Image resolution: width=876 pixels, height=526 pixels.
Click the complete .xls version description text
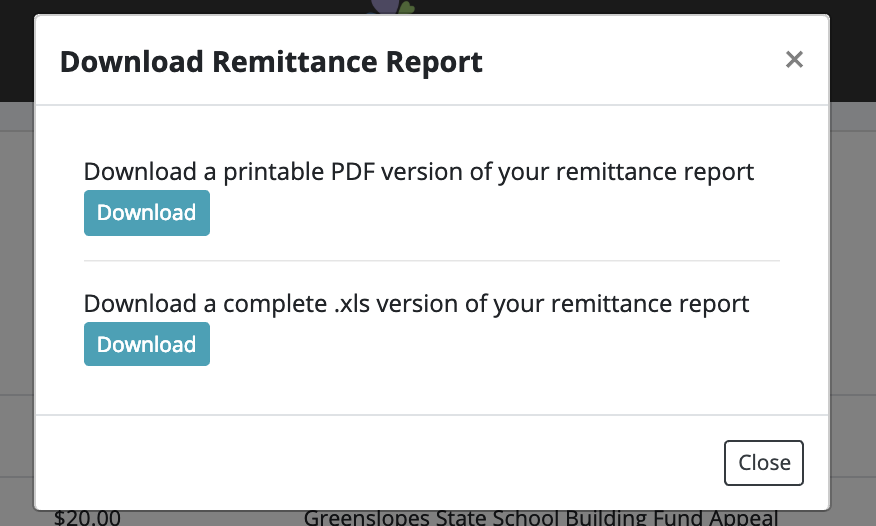pos(416,304)
